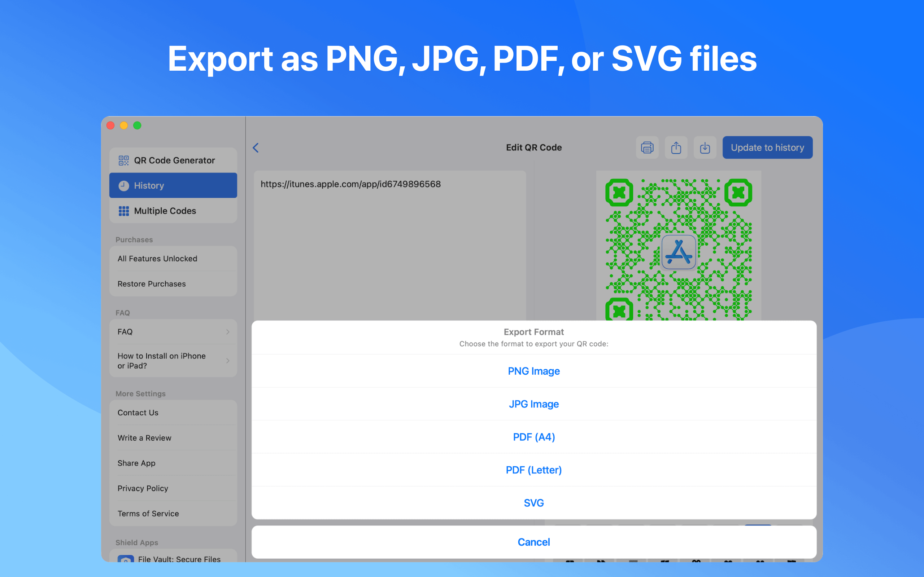Click the App Store logo in QR code
The height and width of the screenshot is (577, 924).
tap(679, 252)
